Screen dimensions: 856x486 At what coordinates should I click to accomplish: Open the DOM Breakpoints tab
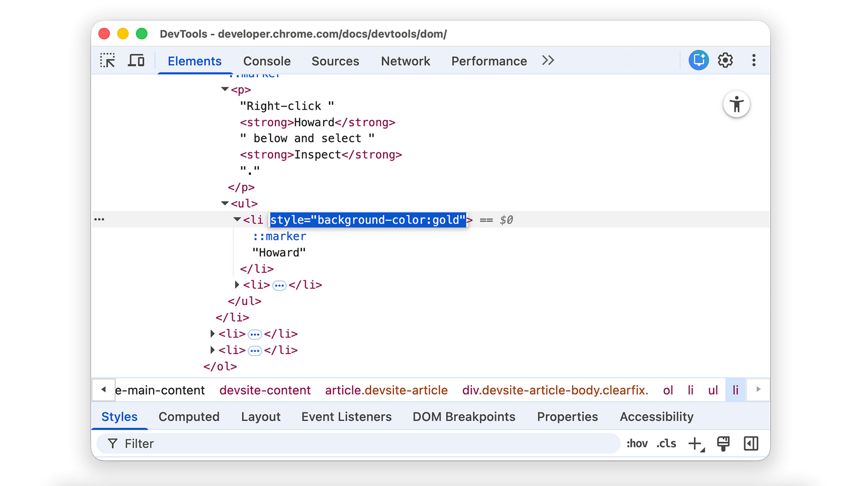(463, 417)
